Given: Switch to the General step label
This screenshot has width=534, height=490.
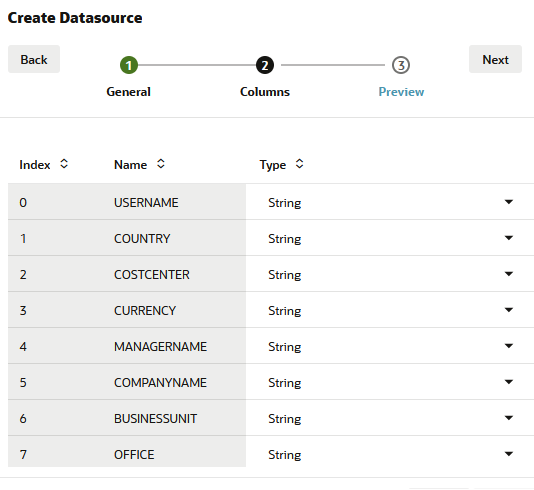Looking at the screenshot, I should (x=128, y=92).
